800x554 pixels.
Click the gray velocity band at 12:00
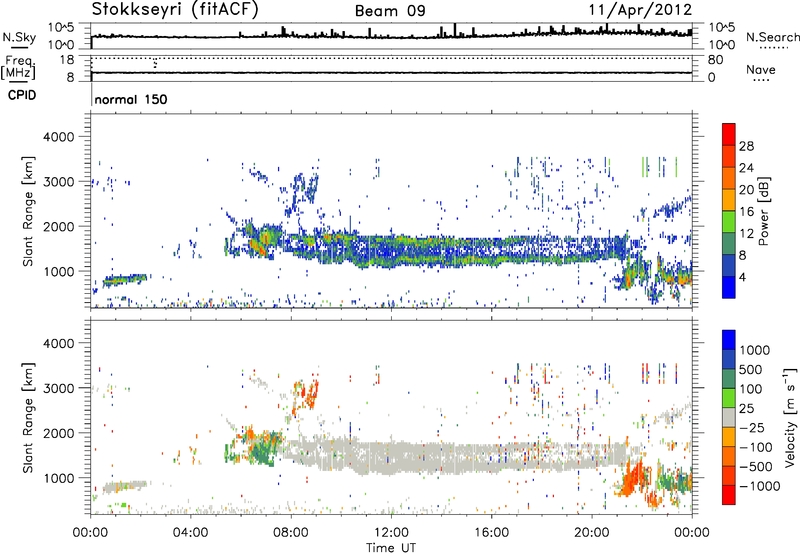[391, 457]
